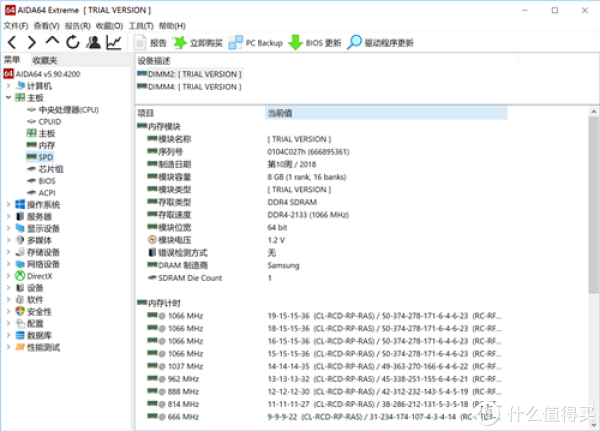This screenshot has width=600, height=431.
Task: Open the user icon in the toolbar
Action: (x=93, y=42)
